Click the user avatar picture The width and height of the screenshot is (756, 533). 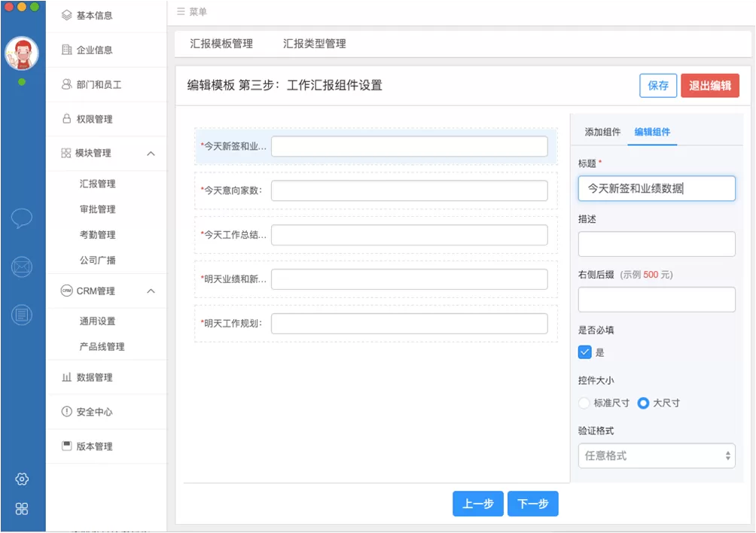tap(22, 53)
